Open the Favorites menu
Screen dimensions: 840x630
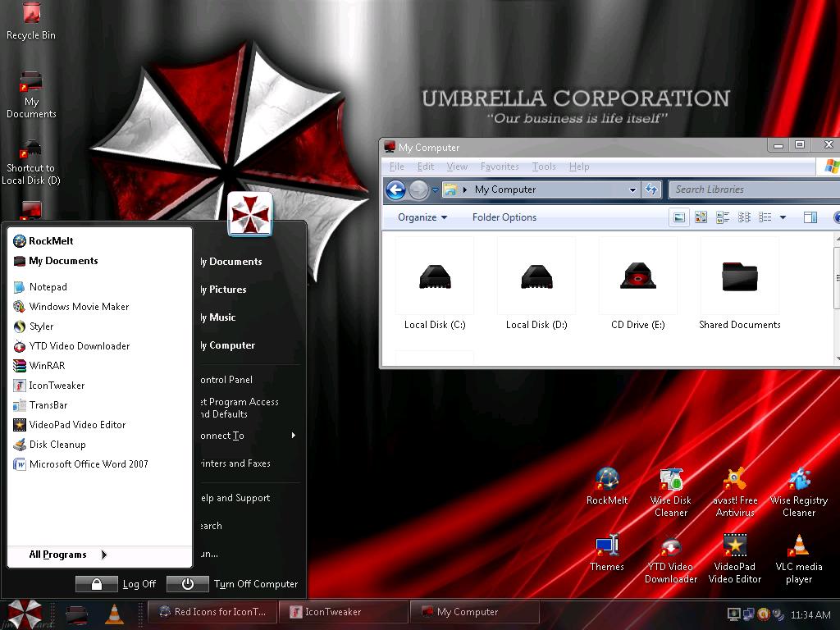pyautogui.click(x=500, y=167)
